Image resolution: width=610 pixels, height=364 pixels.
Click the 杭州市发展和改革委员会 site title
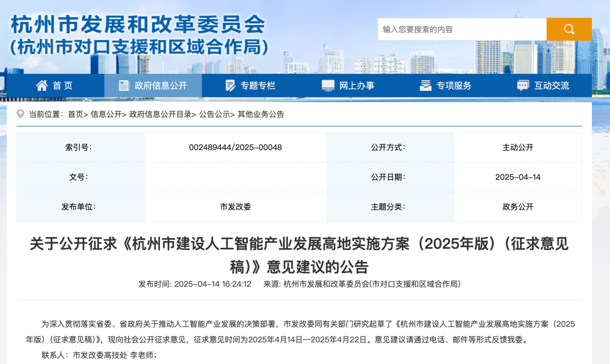point(138,23)
